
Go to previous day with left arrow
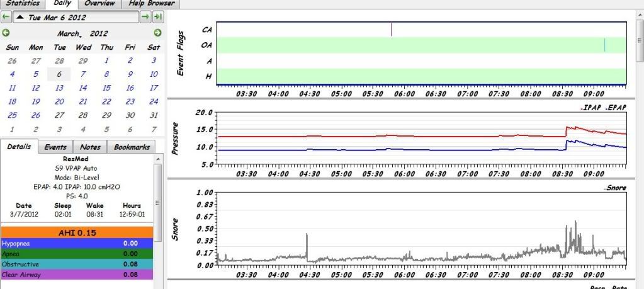tap(6, 16)
